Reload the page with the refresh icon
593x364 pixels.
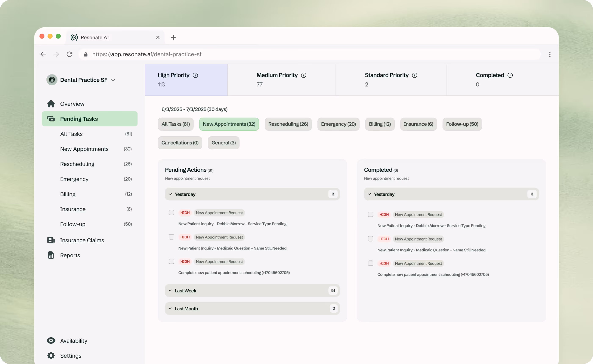(x=69, y=54)
